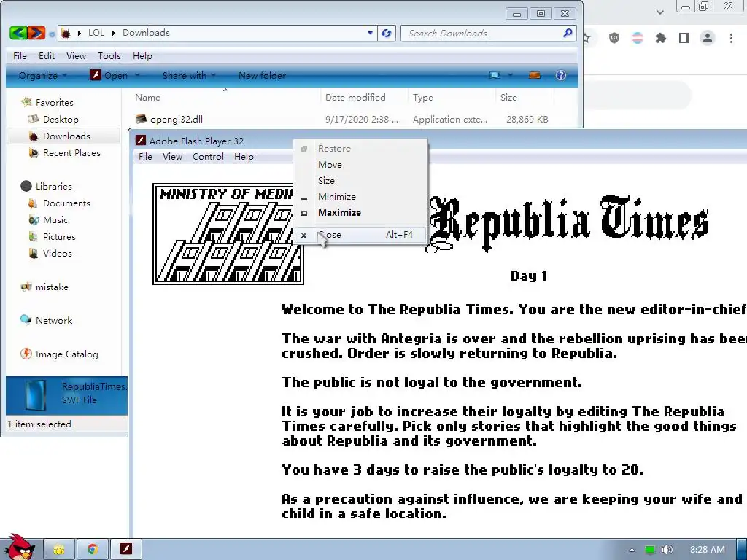Viewport: 747px width, 560px height.
Task: Select the LOL breadcrumb in address bar
Action: pyautogui.click(x=96, y=33)
